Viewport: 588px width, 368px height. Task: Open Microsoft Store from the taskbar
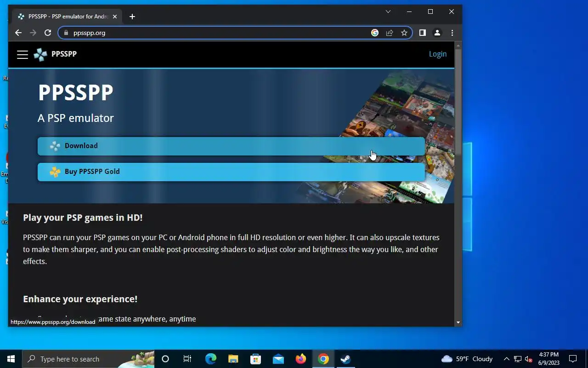pyautogui.click(x=256, y=359)
